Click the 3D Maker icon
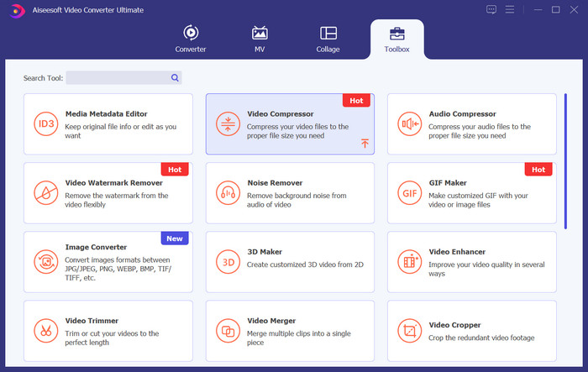This screenshot has width=588, height=372. [228, 262]
